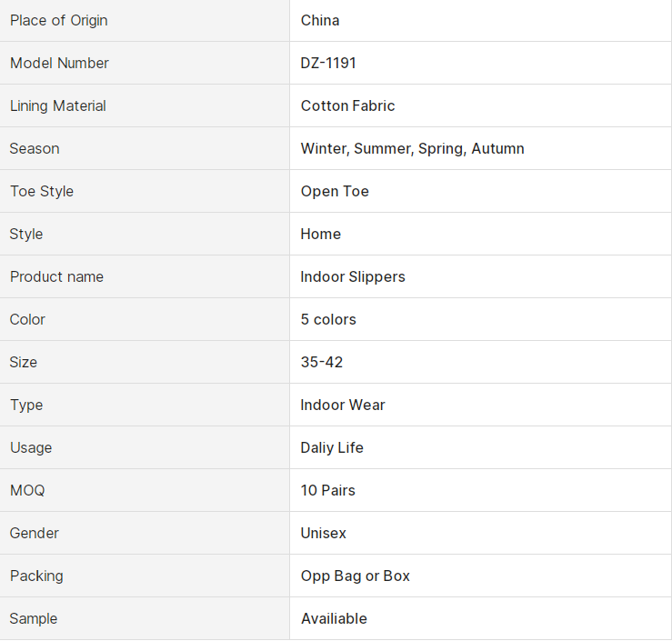
Task: Click the "Indoor Wear" type value
Action: point(343,405)
